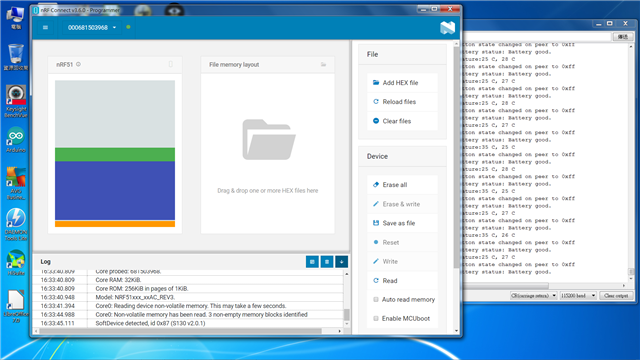Maximize the serial monitor window
640x360 pixels.
[x=610, y=24]
